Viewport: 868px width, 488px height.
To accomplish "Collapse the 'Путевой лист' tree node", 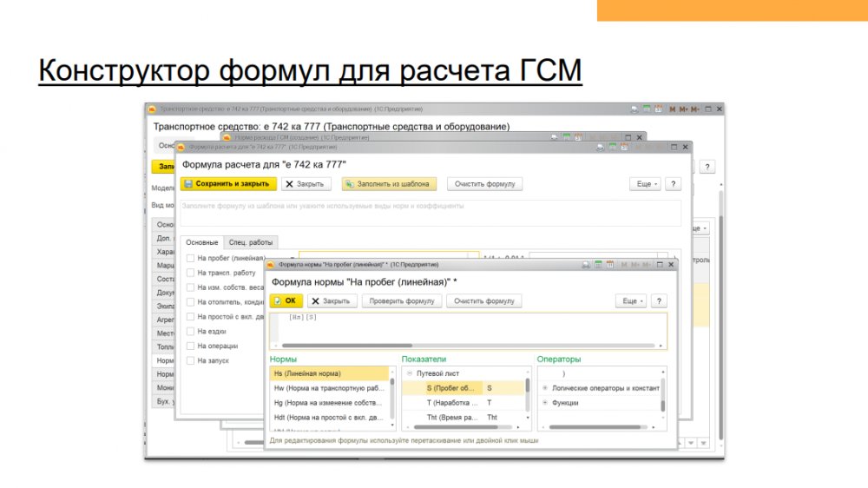I will 409,373.
